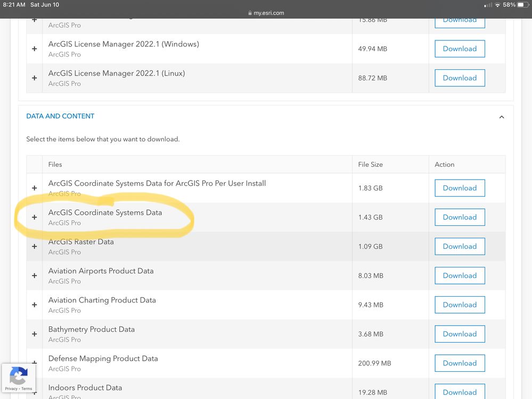Expand the Aviation Airports Product Data row
The height and width of the screenshot is (399, 532).
pos(34,275)
